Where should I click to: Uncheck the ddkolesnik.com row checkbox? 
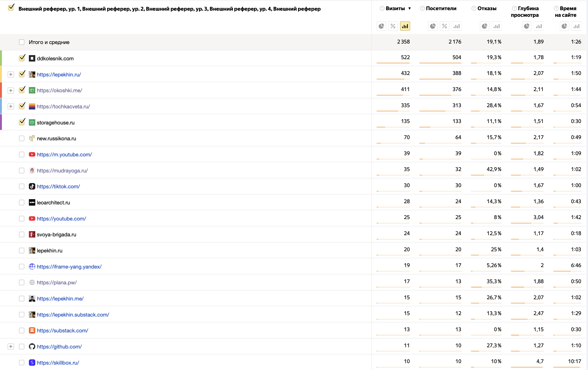(x=22, y=58)
